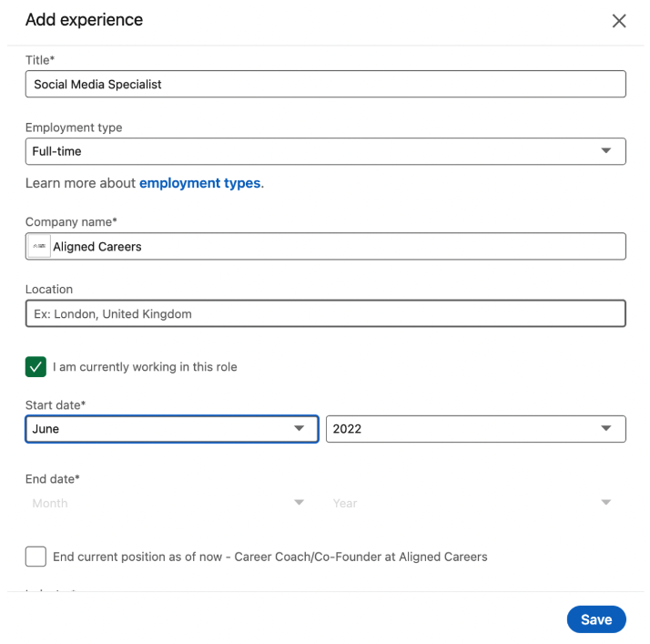Image resolution: width=650 pixels, height=644 pixels.
Task: Tick the 'End current position as of now' checkbox
Action: (36, 557)
